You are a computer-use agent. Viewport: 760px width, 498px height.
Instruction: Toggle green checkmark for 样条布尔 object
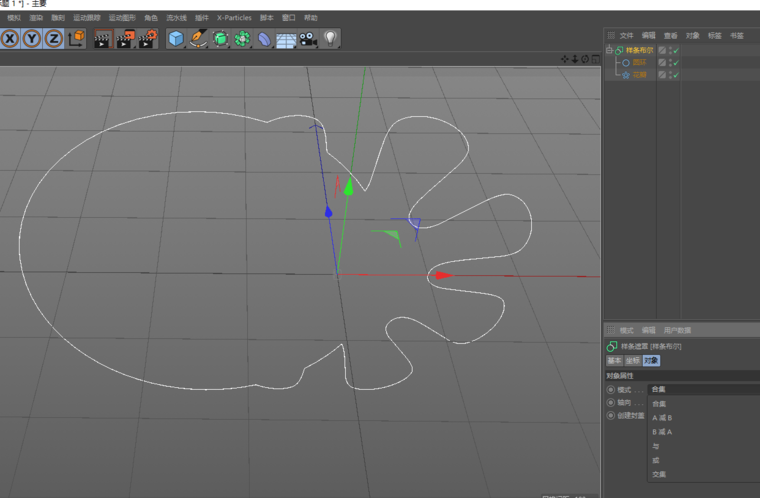pos(676,50)
